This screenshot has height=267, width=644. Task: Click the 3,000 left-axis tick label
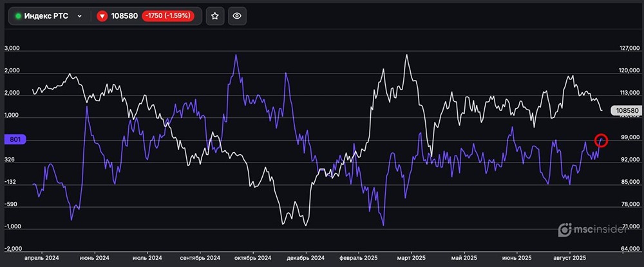(13, 48)
